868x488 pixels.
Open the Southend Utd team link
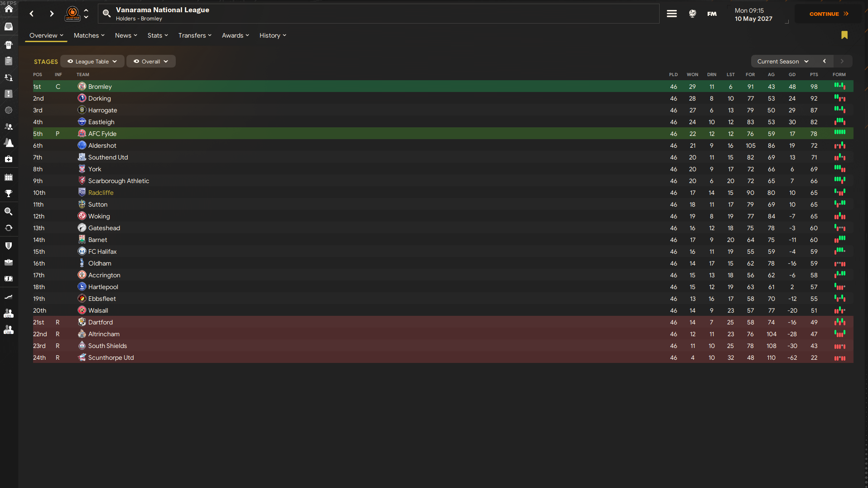point(108,157)
